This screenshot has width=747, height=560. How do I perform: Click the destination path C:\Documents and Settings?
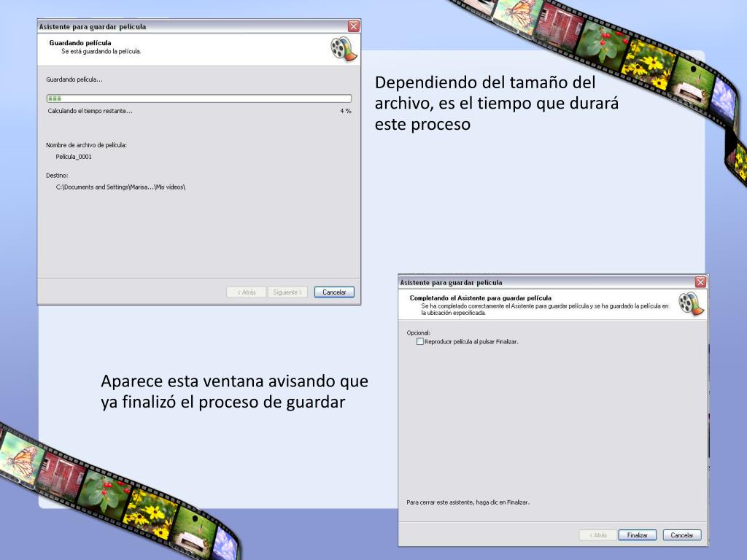[120, 187]
